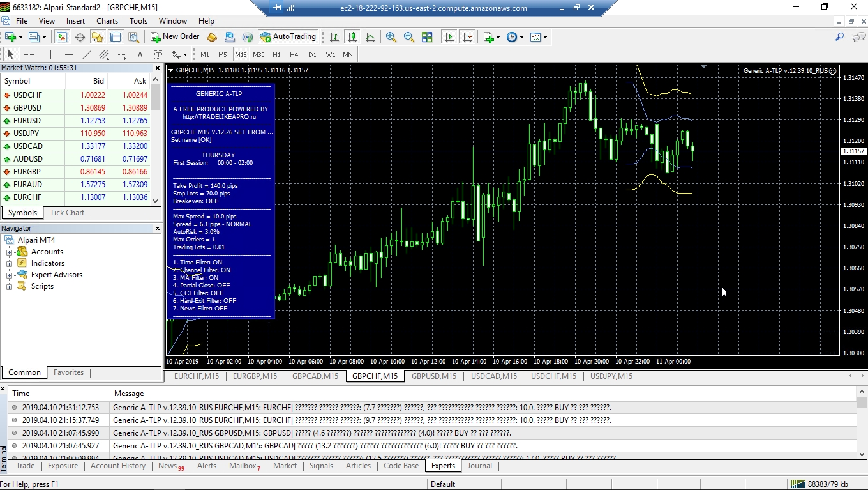Open the Code Base terminal tab

pos(401,466)
